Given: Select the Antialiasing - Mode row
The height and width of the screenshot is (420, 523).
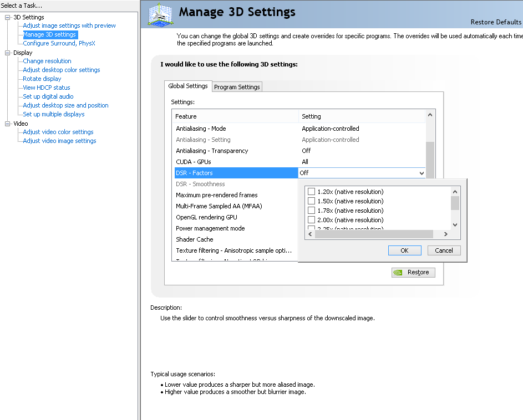Looking at the screenshot, I should tap(300, 129).
